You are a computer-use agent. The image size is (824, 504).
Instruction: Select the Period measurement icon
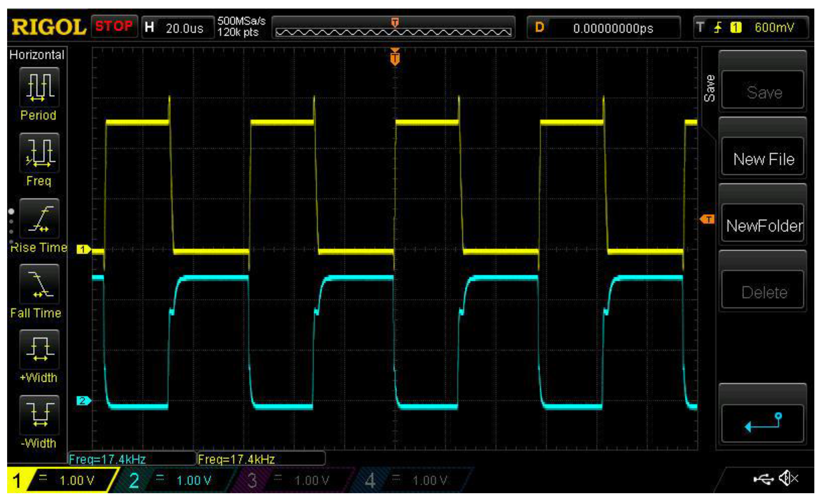pos(40,87)
